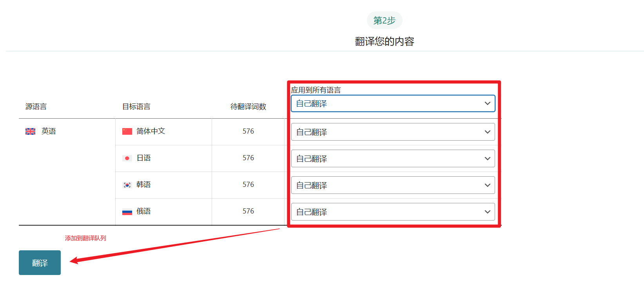
Task: Open the 日语 translation method dropdown
Action: tap(393, 159)
